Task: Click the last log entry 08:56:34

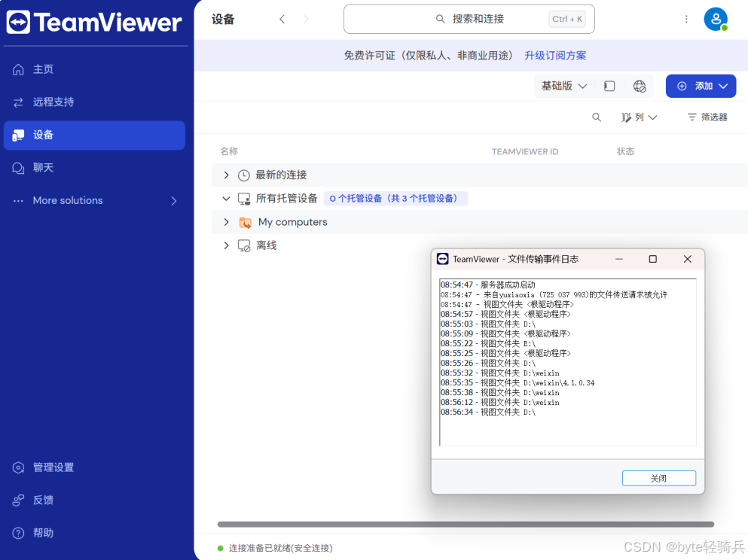Action: [x=488, y=412]
